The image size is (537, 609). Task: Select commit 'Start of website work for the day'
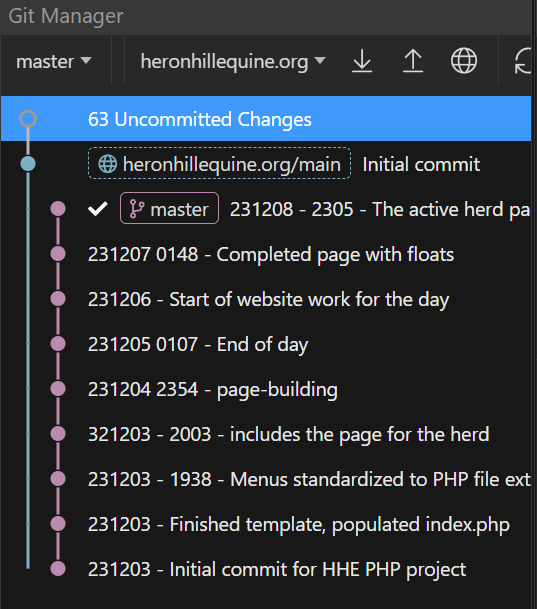coord(266,299)
